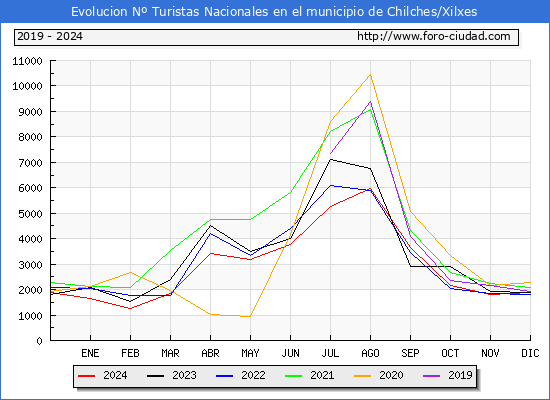Click the red 2024 legend swatch
The width and height of the screenshot is (550, 400).
tap(86, 376)
